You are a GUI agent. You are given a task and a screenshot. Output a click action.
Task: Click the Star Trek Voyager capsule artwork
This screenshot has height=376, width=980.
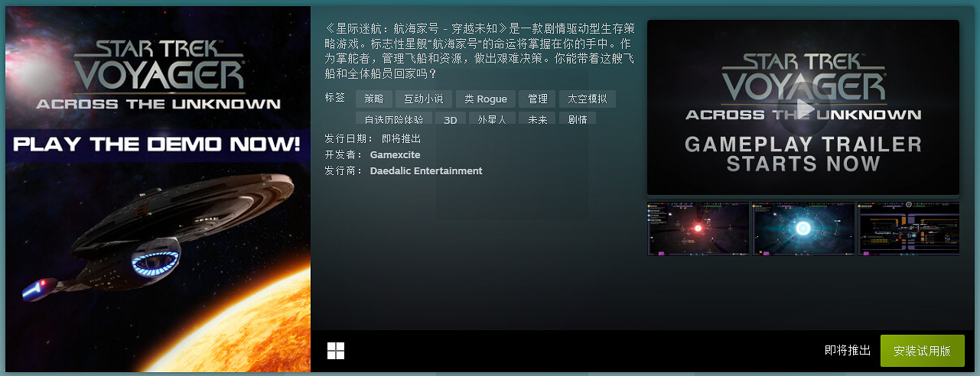(x=158, y=190)
